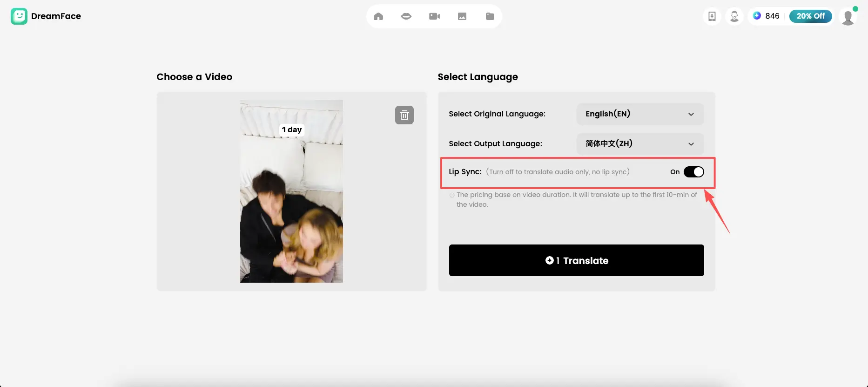Image resolution: width=868 pixels, height=387 pixels.
Task: Go to the Home icon in top navigation
Action: [x=378, y=16]
